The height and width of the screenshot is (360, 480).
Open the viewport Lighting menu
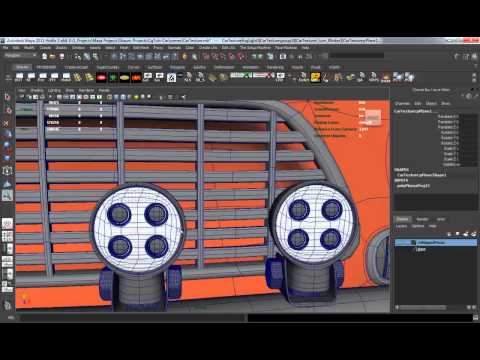pos(54,90)
